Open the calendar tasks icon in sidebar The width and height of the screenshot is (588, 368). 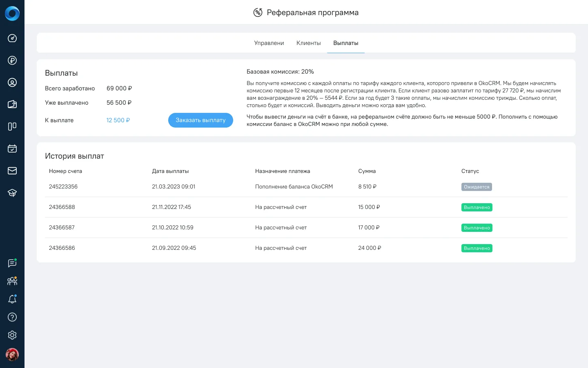point(12,148)
